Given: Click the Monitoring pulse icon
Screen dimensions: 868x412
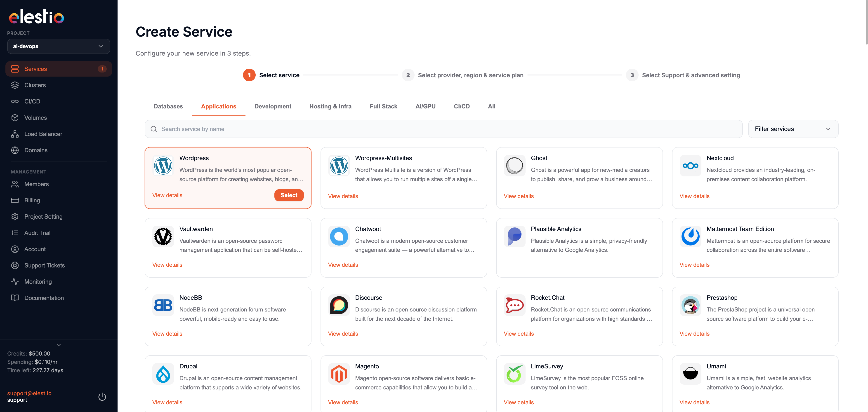Looking at the screenshot, I should coord(15,282).
